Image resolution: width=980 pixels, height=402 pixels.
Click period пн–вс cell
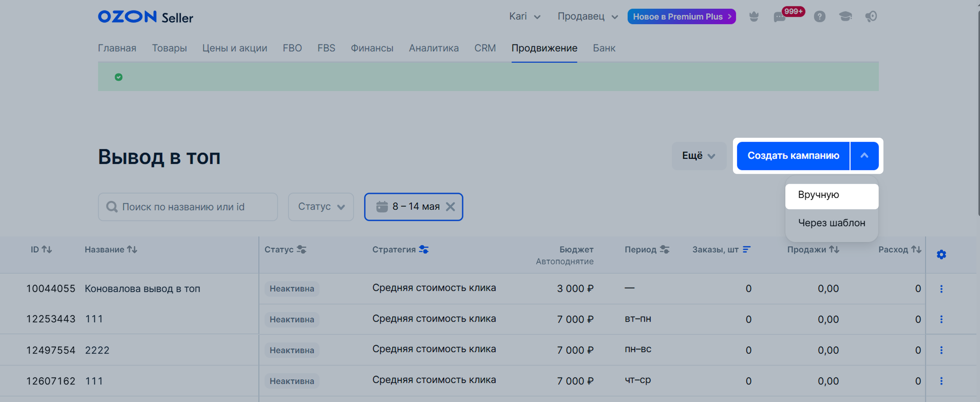click(x=638, y=349)
